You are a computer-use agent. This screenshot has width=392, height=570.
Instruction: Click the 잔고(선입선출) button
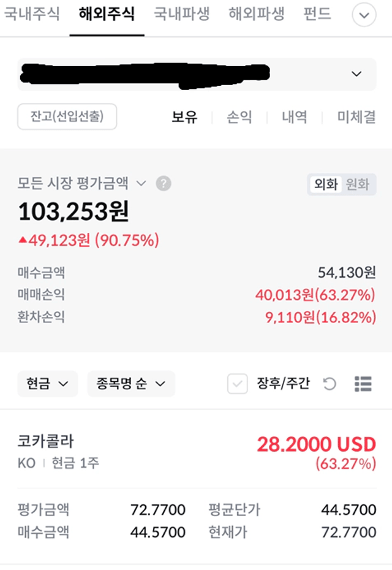[x=67, y=116]
